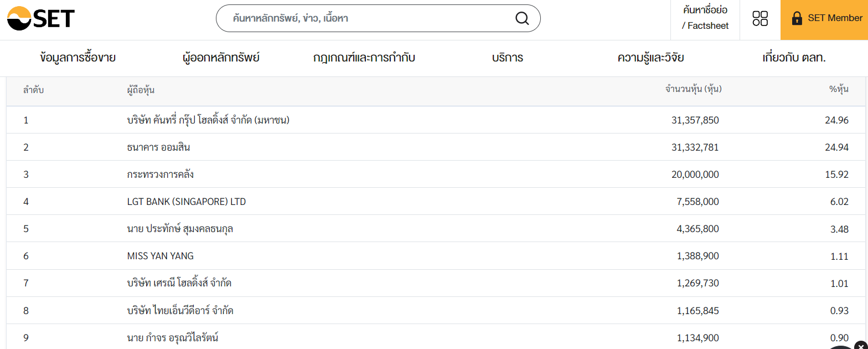Viewport: 868px width, 349px height.
Task: Select นาย ประทักษ์ สุมงคลธนกุล name
Action: (x=180, y=229)
